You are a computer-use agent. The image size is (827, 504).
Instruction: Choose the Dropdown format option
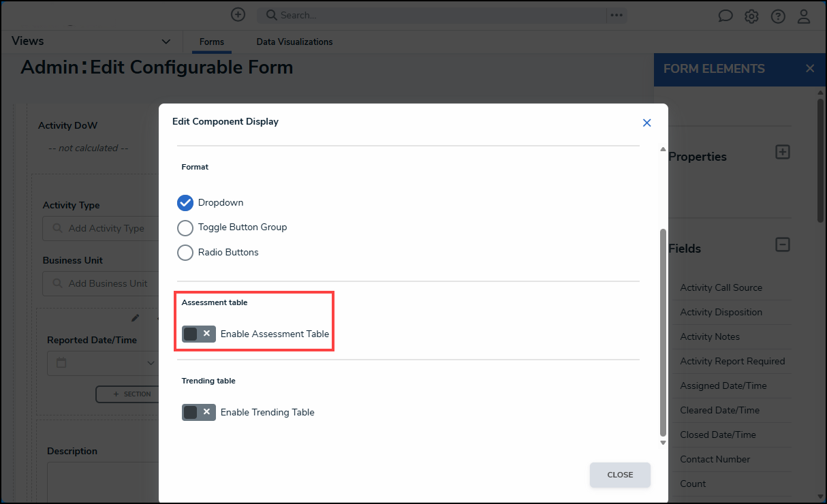[x=185, y=203]
